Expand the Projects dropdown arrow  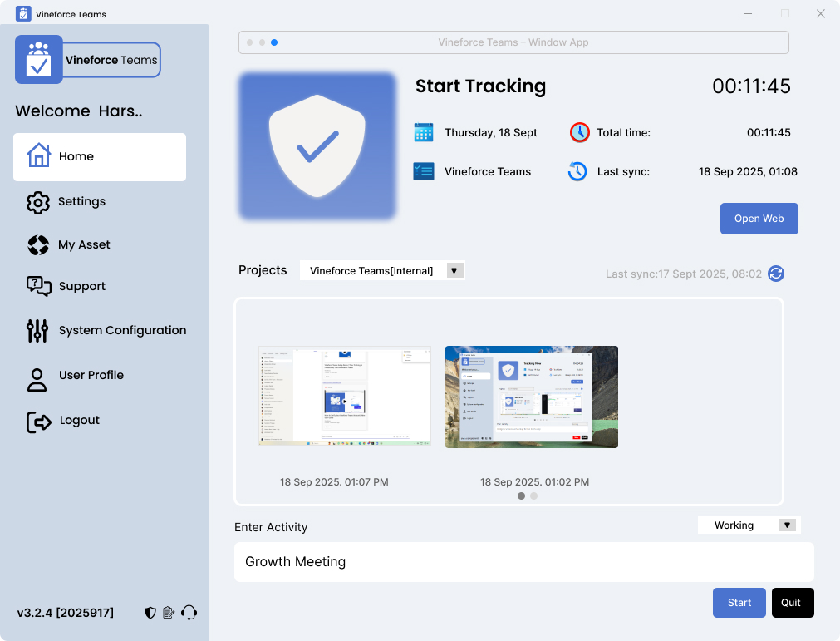pyautogui.click(x=454, y=271)
